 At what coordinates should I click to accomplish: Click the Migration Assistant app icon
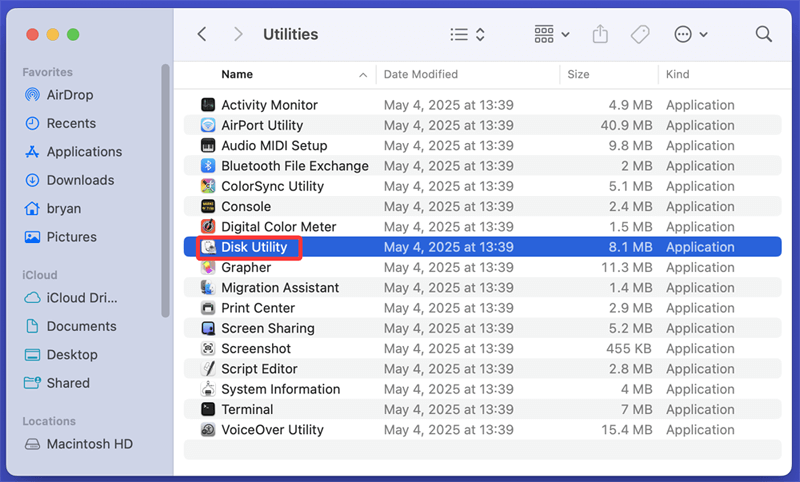208,288
